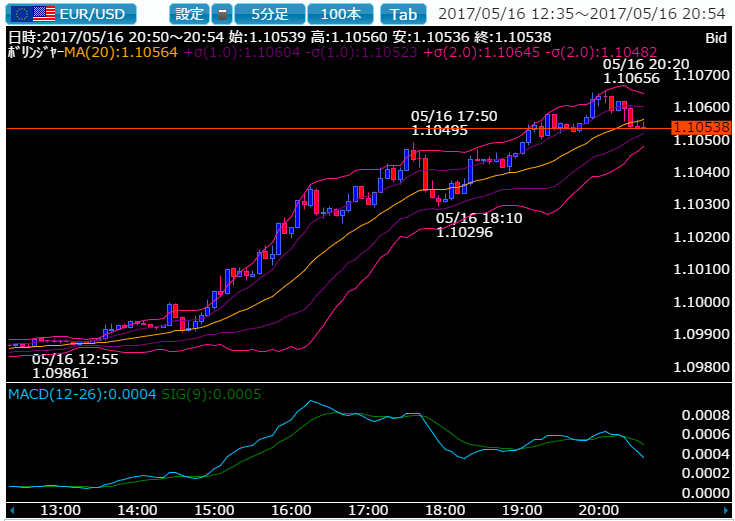The height and width of the screenshot is (521, 735).
Task: Click the 18:00 time axis label
Action: [445, 510]
